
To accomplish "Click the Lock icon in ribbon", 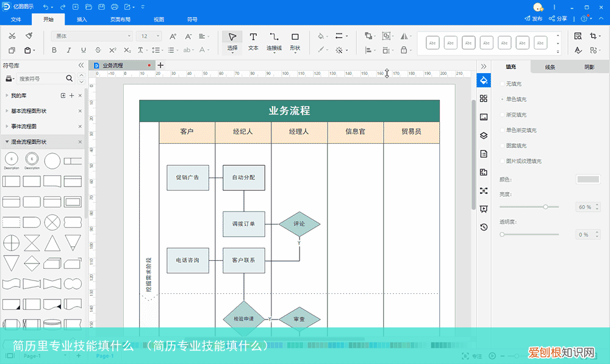I will (404, 50).
